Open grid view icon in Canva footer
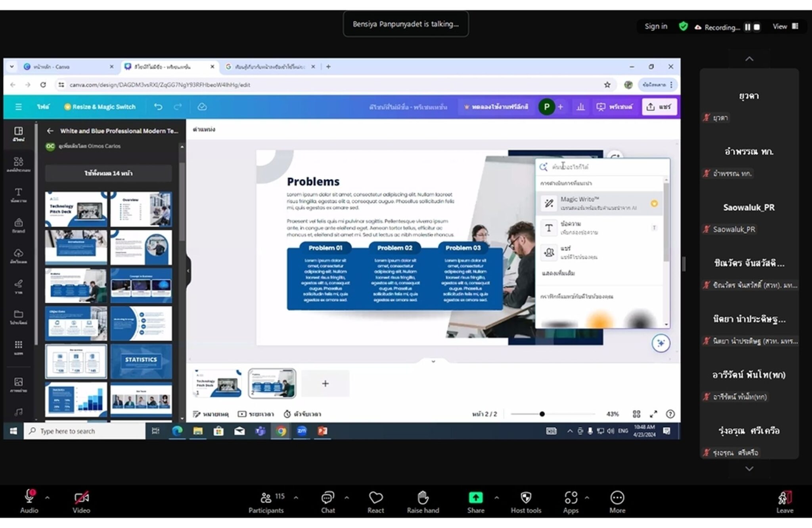This screenshot has height=528, width=812. (x=636, y=414)
